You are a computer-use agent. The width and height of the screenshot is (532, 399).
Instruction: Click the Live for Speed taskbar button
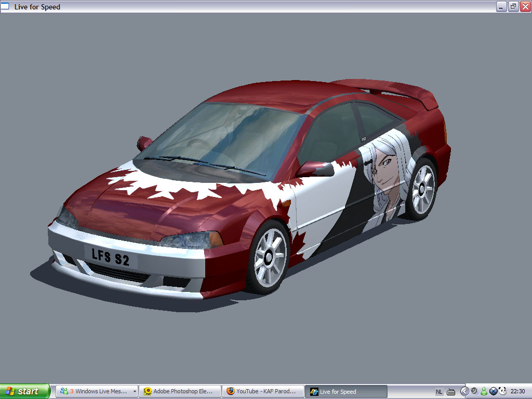click(346, 391)
